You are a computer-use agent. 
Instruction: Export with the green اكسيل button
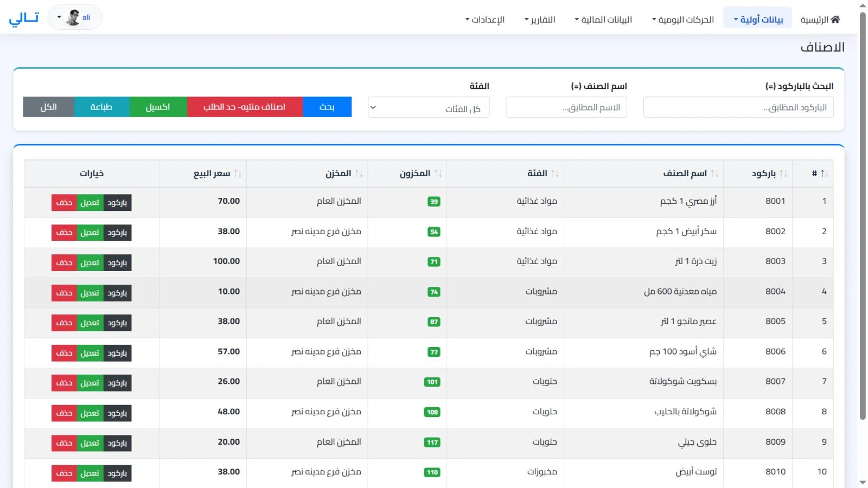(158, 107)
